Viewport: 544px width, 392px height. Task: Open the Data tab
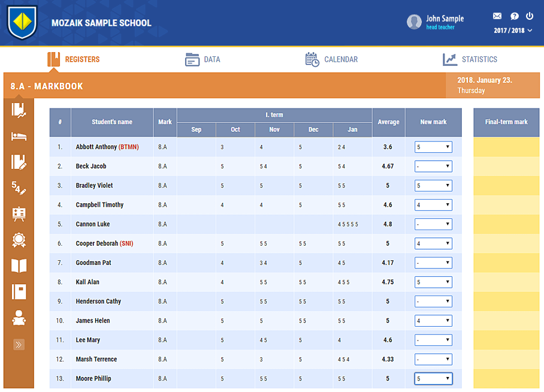click(203, 59)
